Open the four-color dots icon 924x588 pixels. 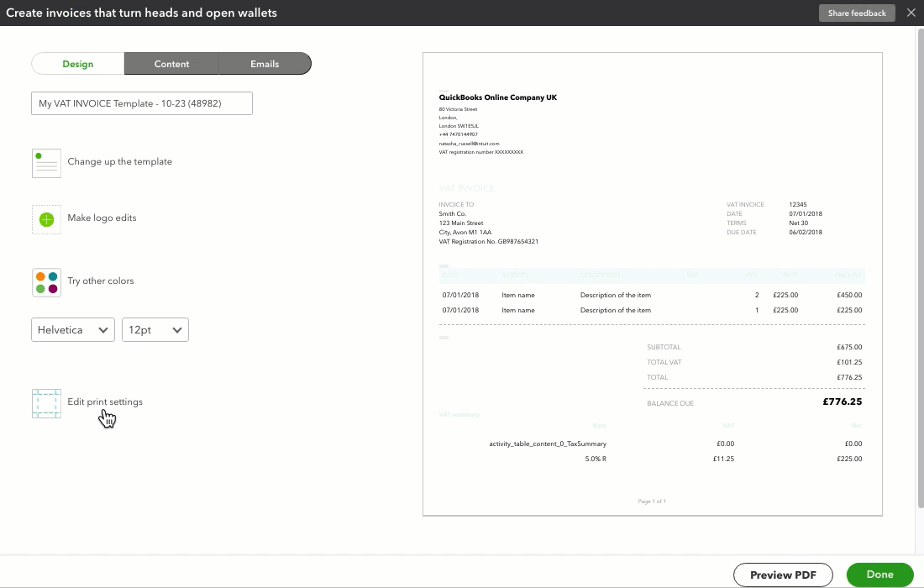(x=46, y=283)
